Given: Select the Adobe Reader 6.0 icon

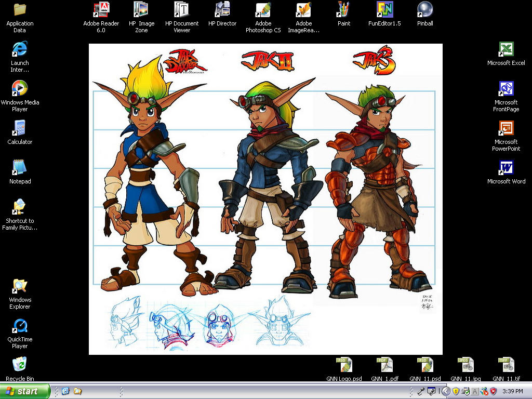Looking at the screenshot, I should [101, 17].
